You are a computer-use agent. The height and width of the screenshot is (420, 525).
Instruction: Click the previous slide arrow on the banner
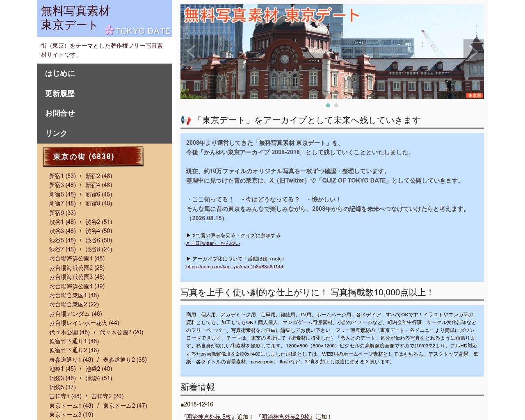pos(191,52)
